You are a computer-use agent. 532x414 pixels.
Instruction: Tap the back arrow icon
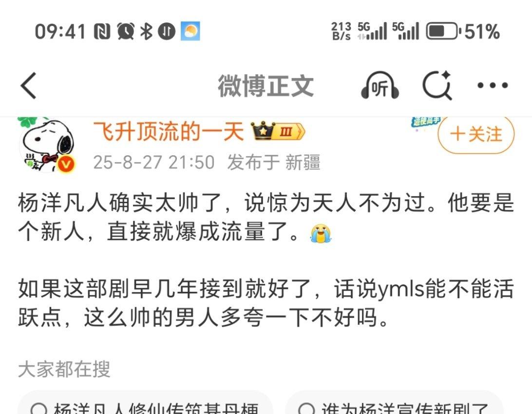point(28,85)
